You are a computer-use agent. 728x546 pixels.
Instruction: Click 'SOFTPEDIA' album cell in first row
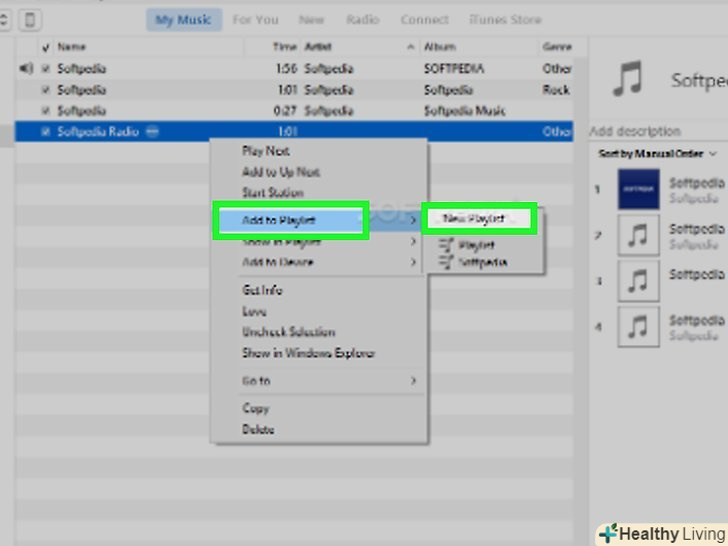454,69
